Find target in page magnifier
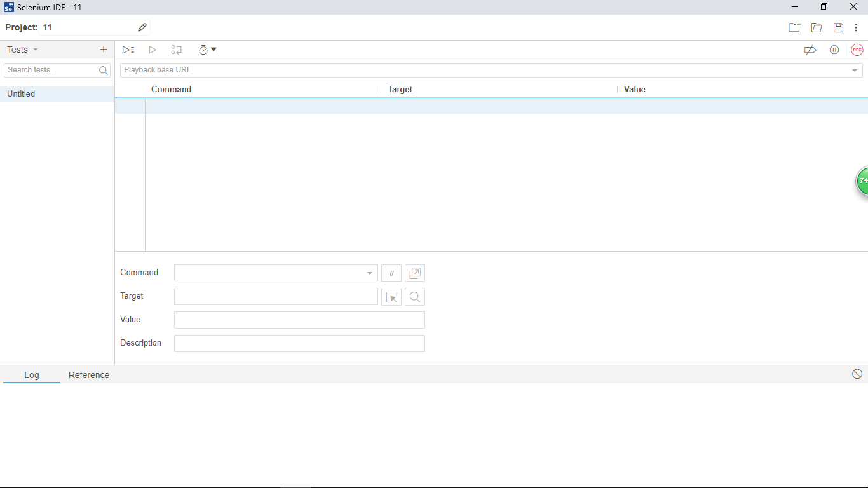 pos(415,297)
